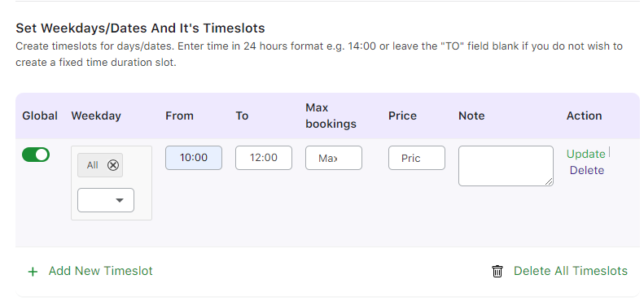
Task: Click the resize handle of the Note textarea
Action: pyautogui.click(x=549, y=181)
